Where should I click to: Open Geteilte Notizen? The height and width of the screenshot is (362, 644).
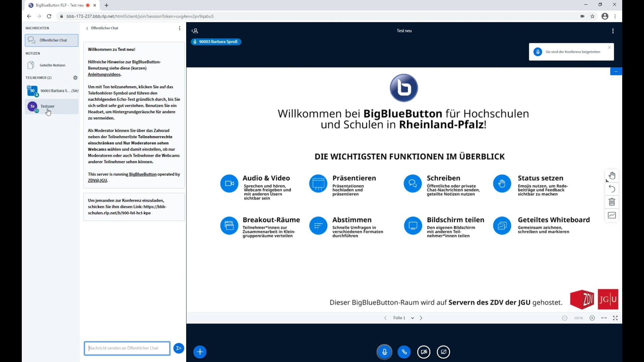click(x=52, y=65)
